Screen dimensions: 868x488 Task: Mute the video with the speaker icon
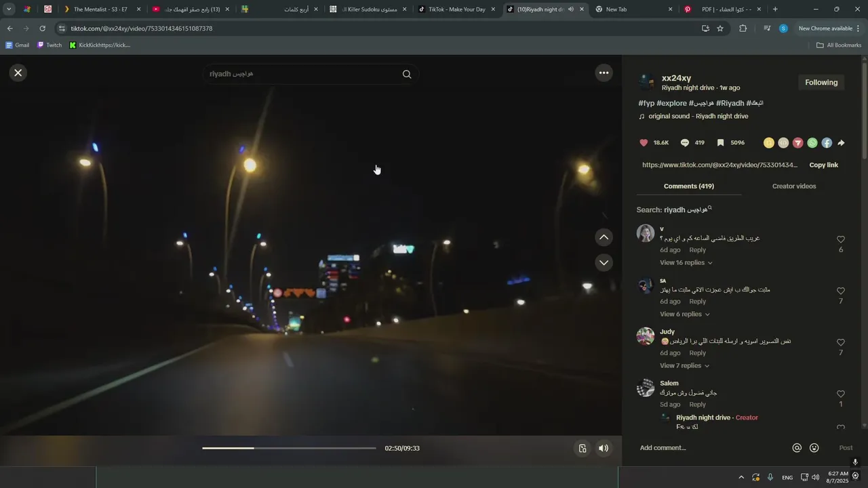604,448
